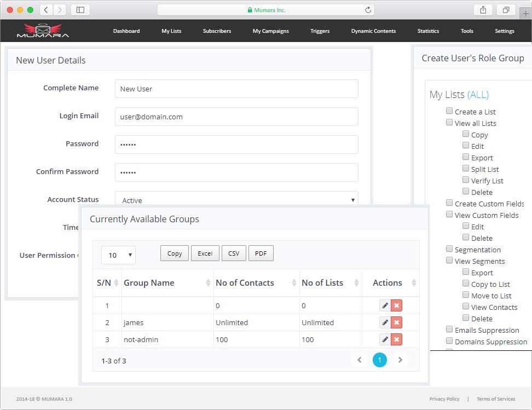Click the browser tab overview icon
This screenshot has width=532, height=410.
506,9
